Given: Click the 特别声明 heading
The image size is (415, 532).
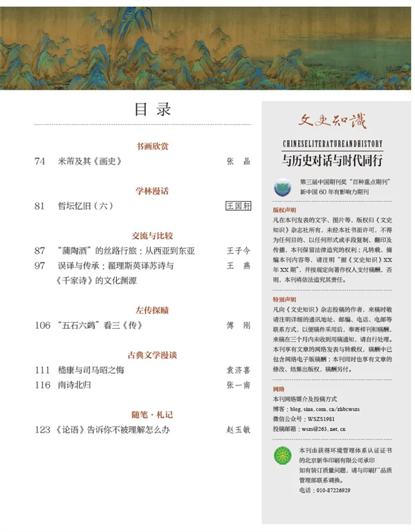Looking at the screenshot, I should [x=284, y=300].
